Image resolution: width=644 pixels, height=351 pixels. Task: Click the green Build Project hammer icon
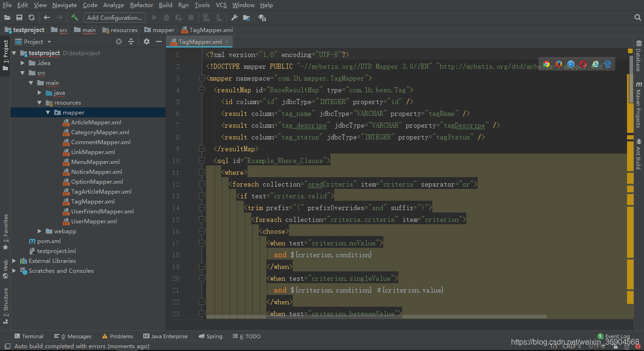click(75, 17)
